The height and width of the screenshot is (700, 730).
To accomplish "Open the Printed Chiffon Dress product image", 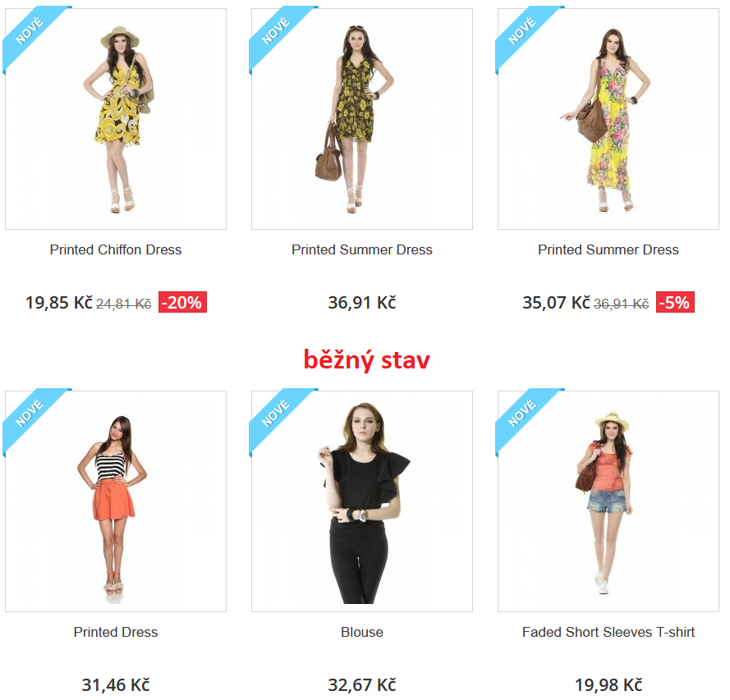I will (x=116, y=119).
